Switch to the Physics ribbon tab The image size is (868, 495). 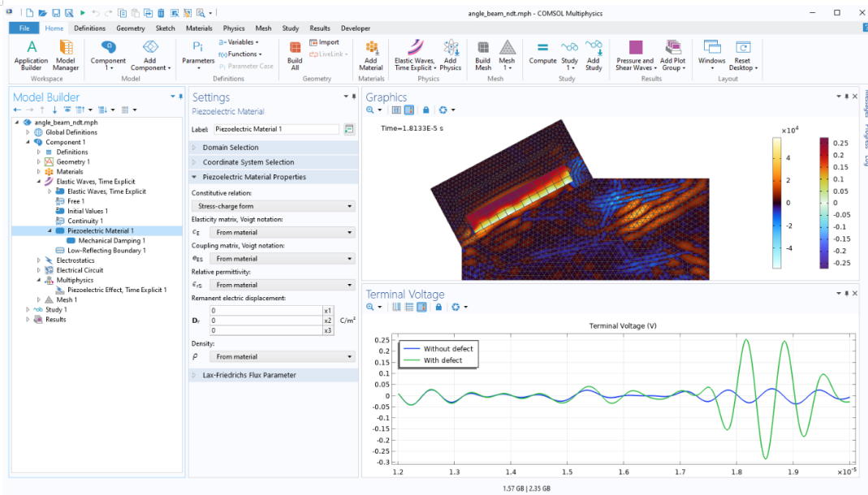pos(234,28)
